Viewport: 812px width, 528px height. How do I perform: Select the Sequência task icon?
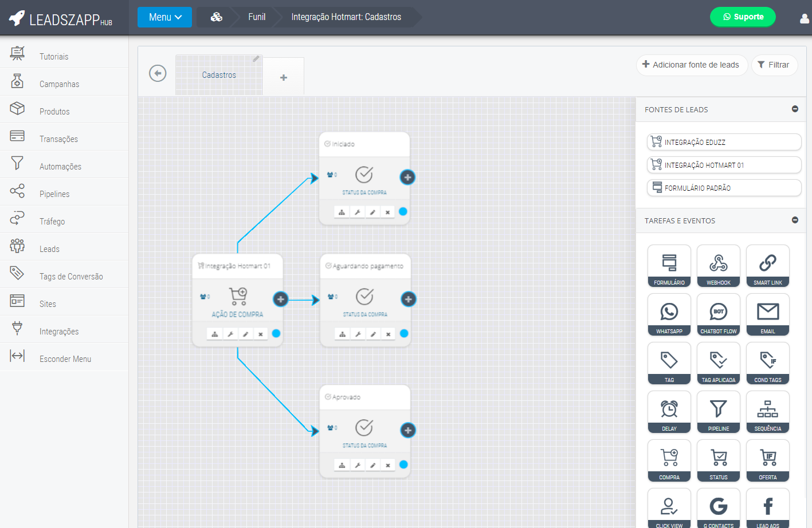[767, 412]
